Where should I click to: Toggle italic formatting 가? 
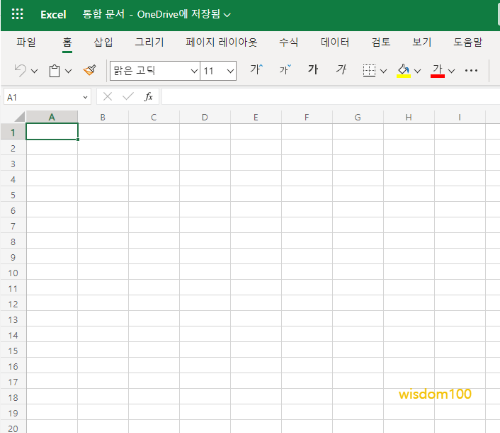pyautogui.click(x=341, y=69)
